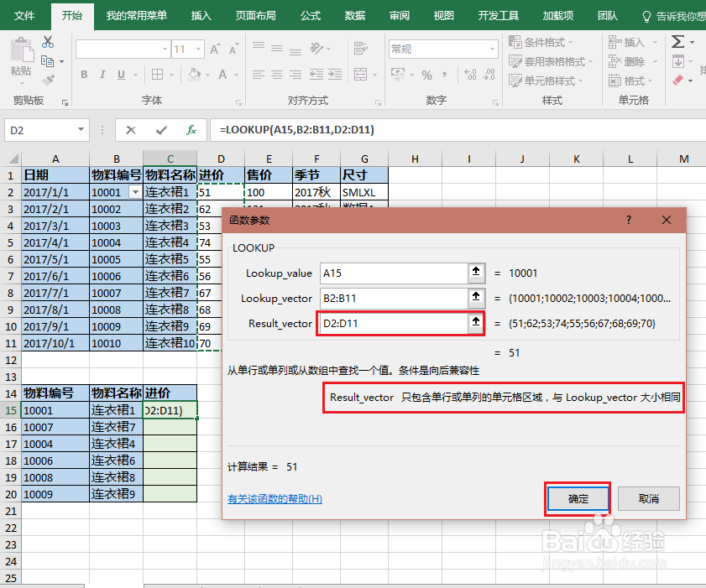706x588 pixels.
Task: Click the 格式刷 (format painter) icon
Action: 49,80
